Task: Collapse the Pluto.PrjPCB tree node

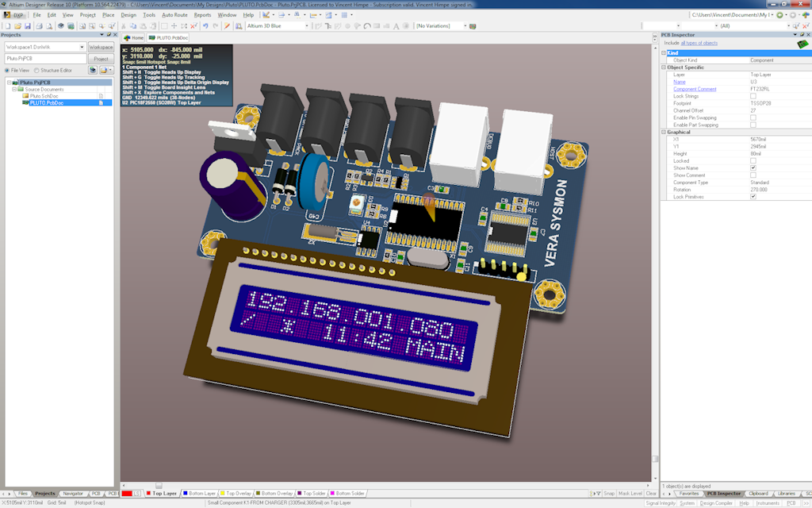Action: (x=9, y=83)
